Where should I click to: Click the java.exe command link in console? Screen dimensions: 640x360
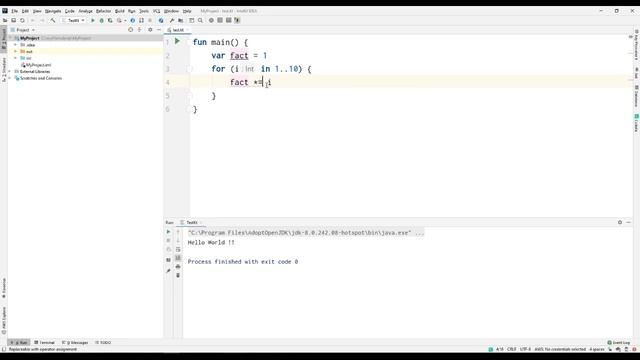[299, 233]
